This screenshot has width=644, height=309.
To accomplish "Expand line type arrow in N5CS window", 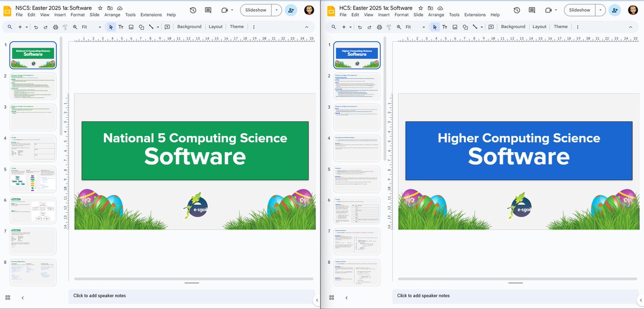I will click(x=157, y=27).
